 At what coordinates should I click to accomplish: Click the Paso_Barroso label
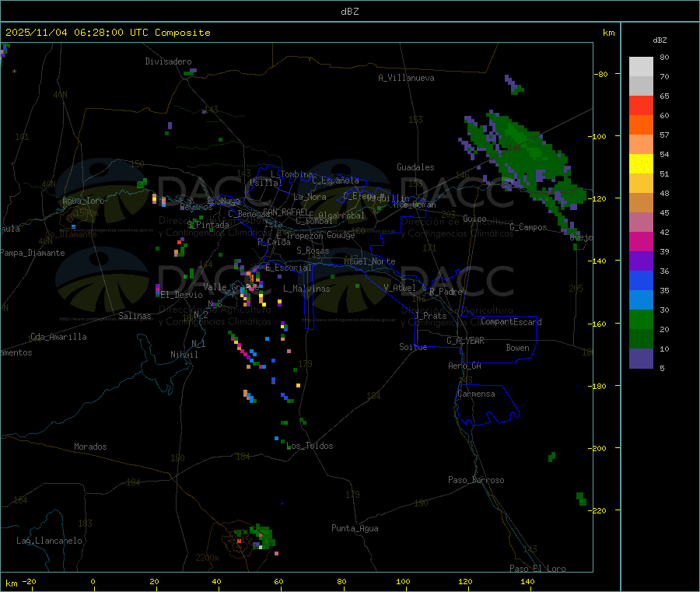point(476,480)
